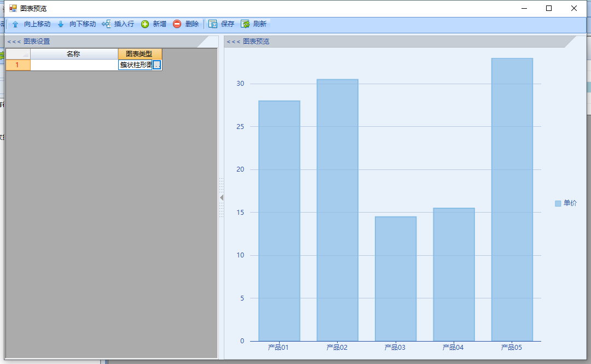Image resolution: width=591 pixels, height=364 pixels.
Task: Click the 向下移动 move-down toolbar button
Action: point(77,24)
